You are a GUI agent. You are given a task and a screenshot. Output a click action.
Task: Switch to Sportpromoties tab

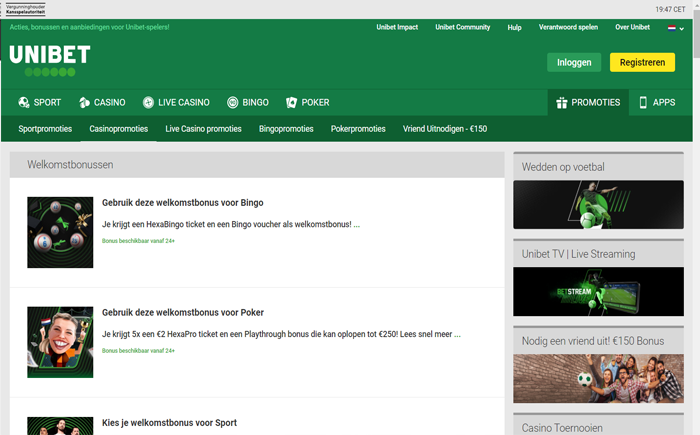(x=45, y=129)
